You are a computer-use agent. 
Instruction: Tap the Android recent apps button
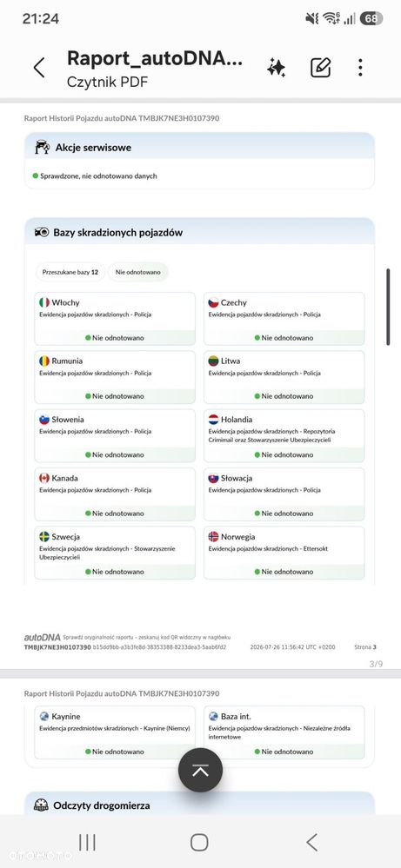(87, 842)
